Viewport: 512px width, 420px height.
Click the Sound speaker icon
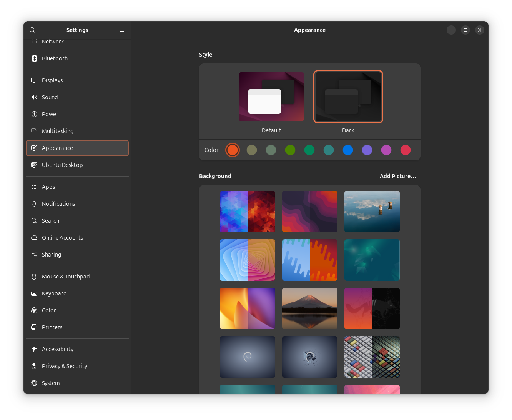pyautogui.click(x=34, y=97)
